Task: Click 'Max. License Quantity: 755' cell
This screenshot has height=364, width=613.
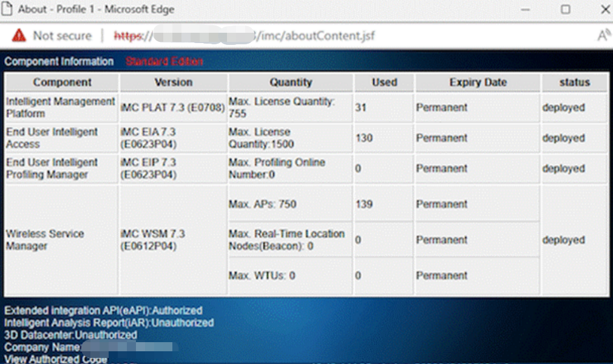Action: coord(291,107)
